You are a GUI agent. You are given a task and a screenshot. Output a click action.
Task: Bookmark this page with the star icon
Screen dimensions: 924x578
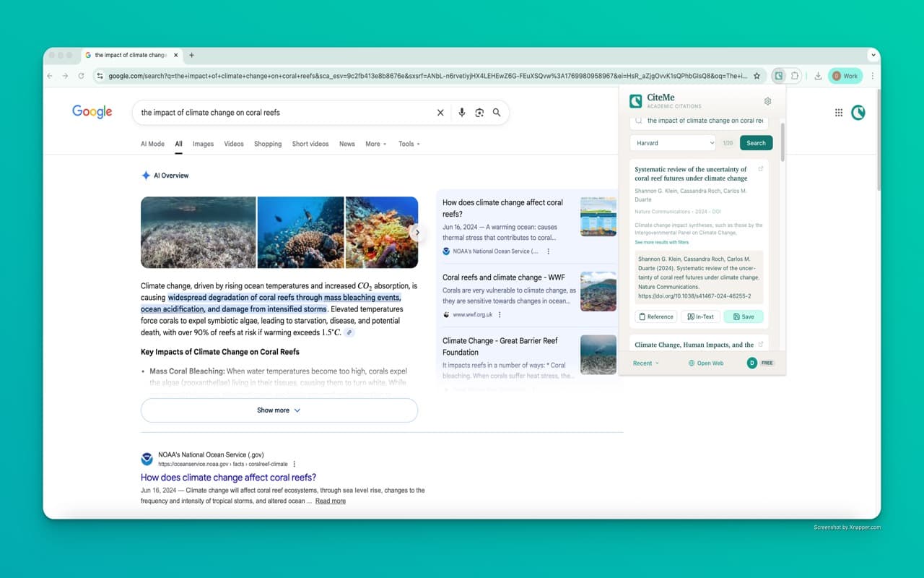tap(757, 76)
